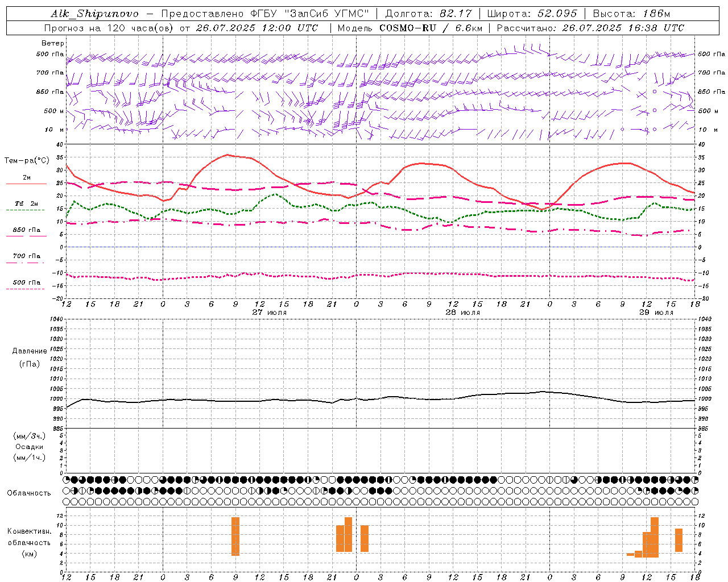Click the Td 2м dew point legend entry
Screen dimensions: 728x582
coord(26,203)
